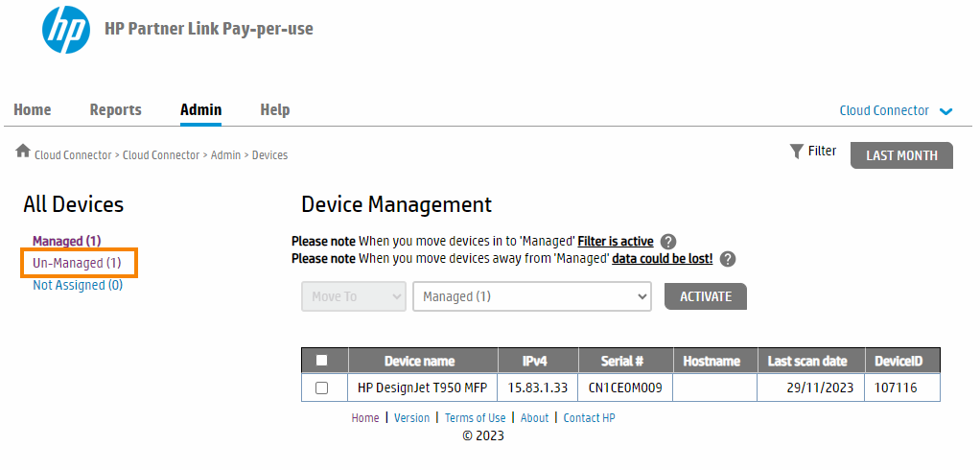Open the Managed (1) destination dropdown
This screenshot has height=470, width=980.
coord(532,296)
